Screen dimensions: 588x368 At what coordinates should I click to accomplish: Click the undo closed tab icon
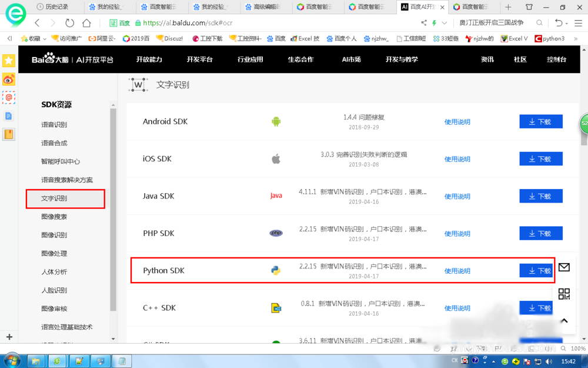click(x=559, y=23)
